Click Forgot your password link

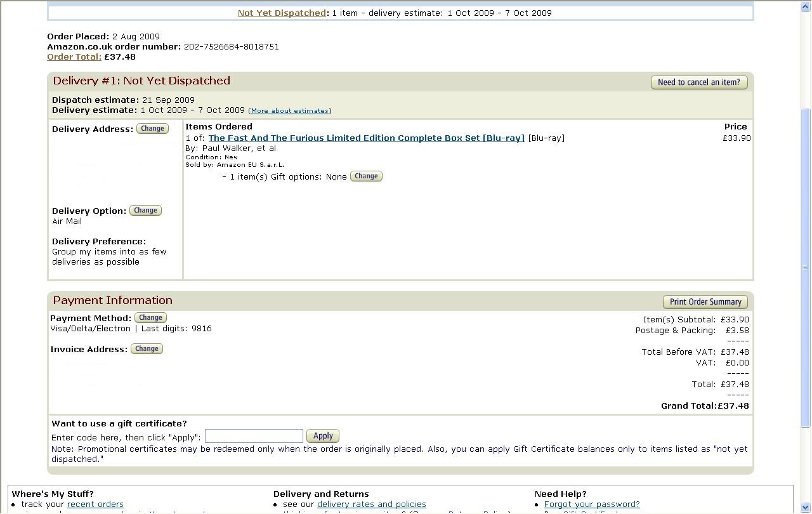tap(592, 504)
